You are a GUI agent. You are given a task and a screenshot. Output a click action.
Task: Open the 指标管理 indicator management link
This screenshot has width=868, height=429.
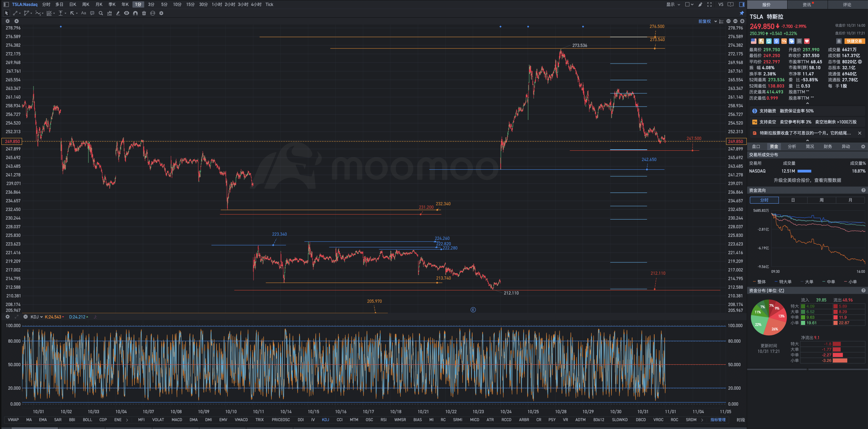tap(718, 420)
